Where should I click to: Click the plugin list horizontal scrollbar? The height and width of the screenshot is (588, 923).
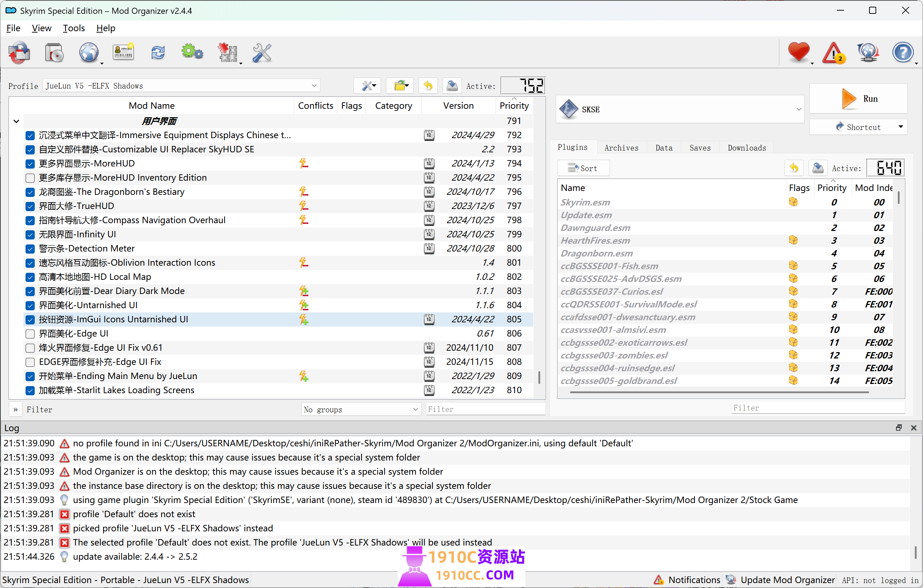tap(719, 392)
